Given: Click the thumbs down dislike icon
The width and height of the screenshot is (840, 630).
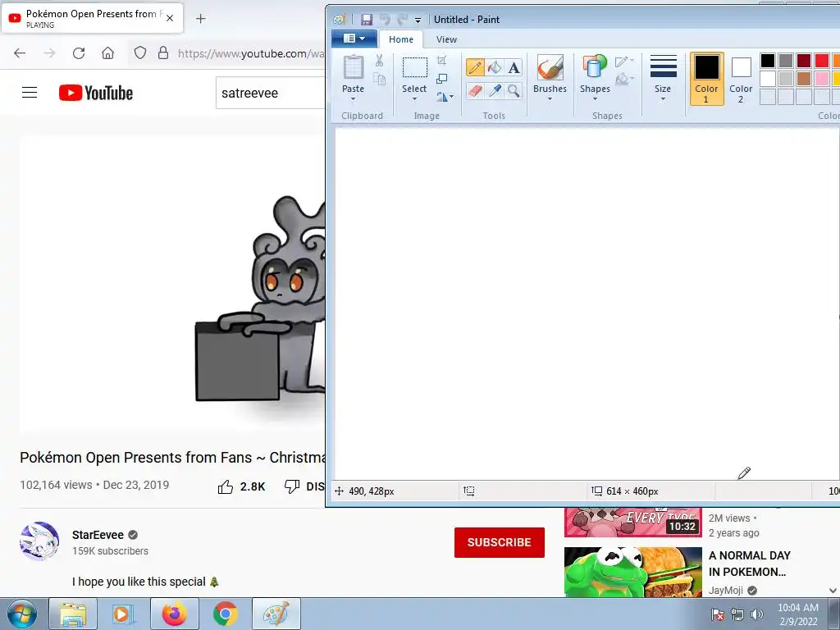Looking at the screenshot, I should [x=292, y=486].
